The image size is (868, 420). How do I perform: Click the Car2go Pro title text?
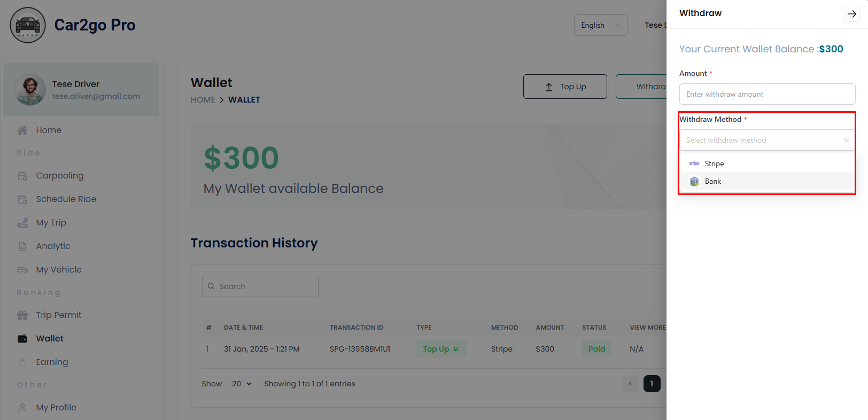pyautogui.click(x=95, y=25)
